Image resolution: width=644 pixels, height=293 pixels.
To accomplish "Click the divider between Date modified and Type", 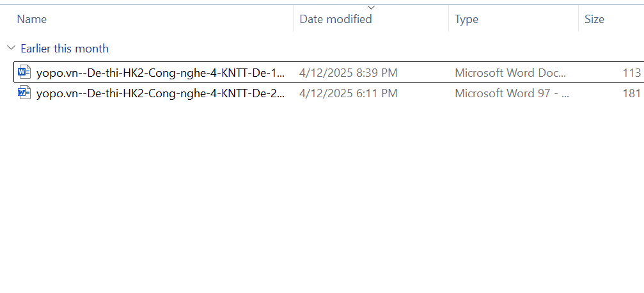I will (x=449, y=19).
